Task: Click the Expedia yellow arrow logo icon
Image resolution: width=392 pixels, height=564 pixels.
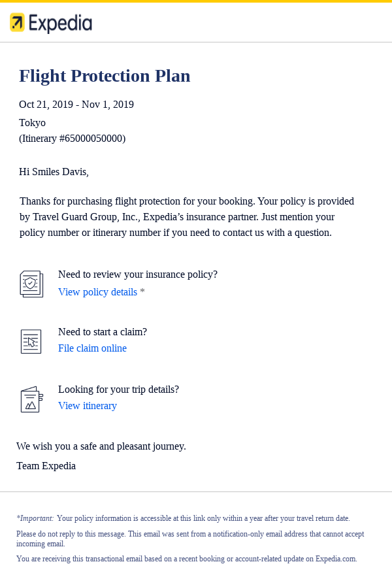Action: point(17,23)
